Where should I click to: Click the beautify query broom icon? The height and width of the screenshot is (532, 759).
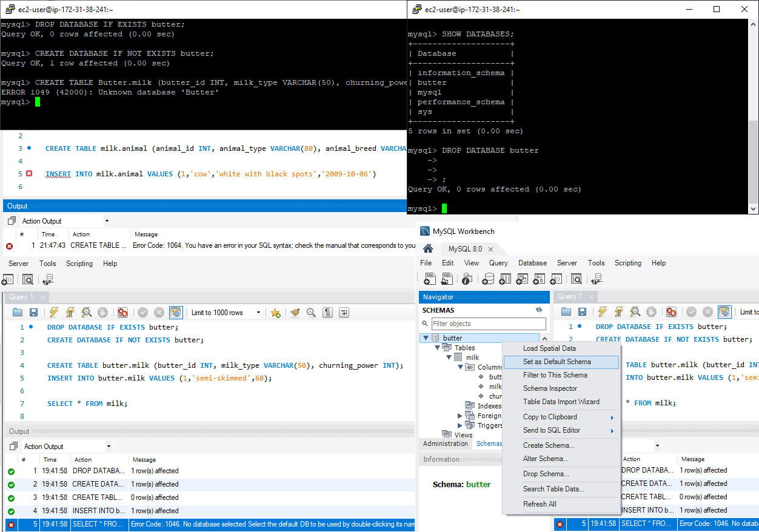coord(295,313)
